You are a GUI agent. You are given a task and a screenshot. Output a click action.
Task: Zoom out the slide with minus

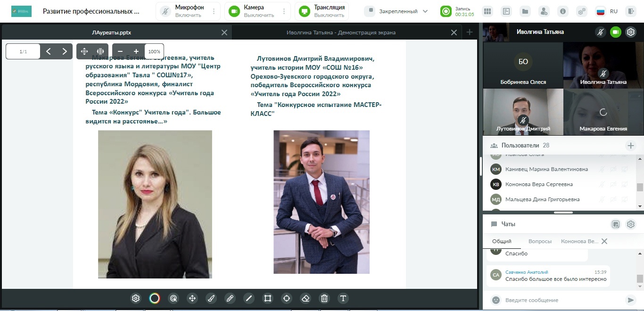(x=120, y=51)
